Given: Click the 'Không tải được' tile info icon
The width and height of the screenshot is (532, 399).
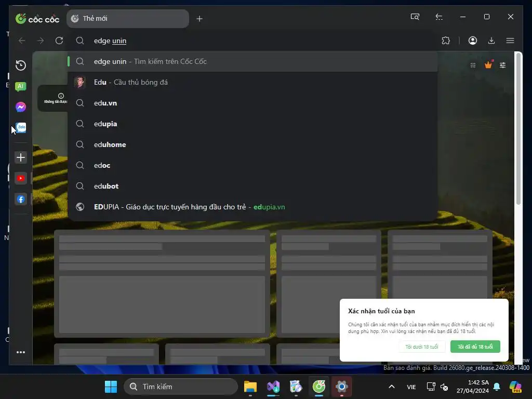Looking at the screenshot, I should pos(61,96).
